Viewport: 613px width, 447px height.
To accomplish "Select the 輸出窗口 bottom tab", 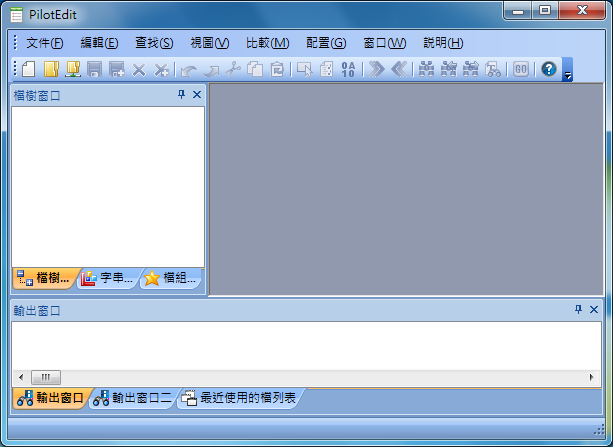I will click(x=51, y=398).
